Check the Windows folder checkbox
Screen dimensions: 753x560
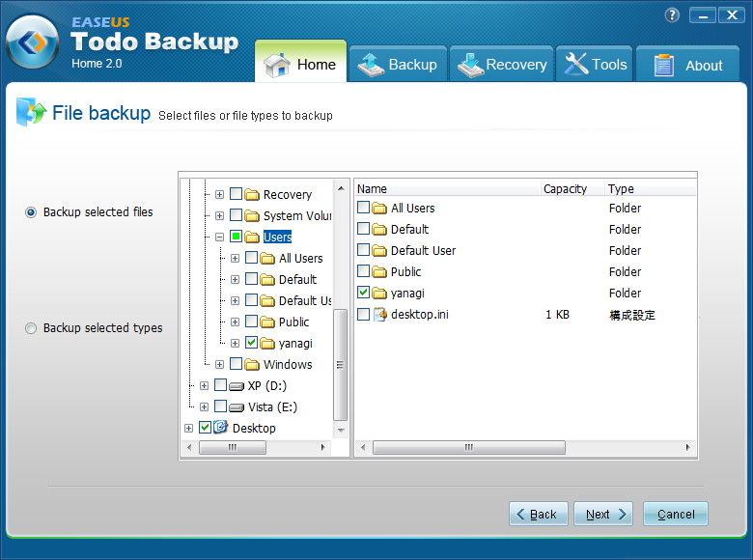tap(236, 364)
